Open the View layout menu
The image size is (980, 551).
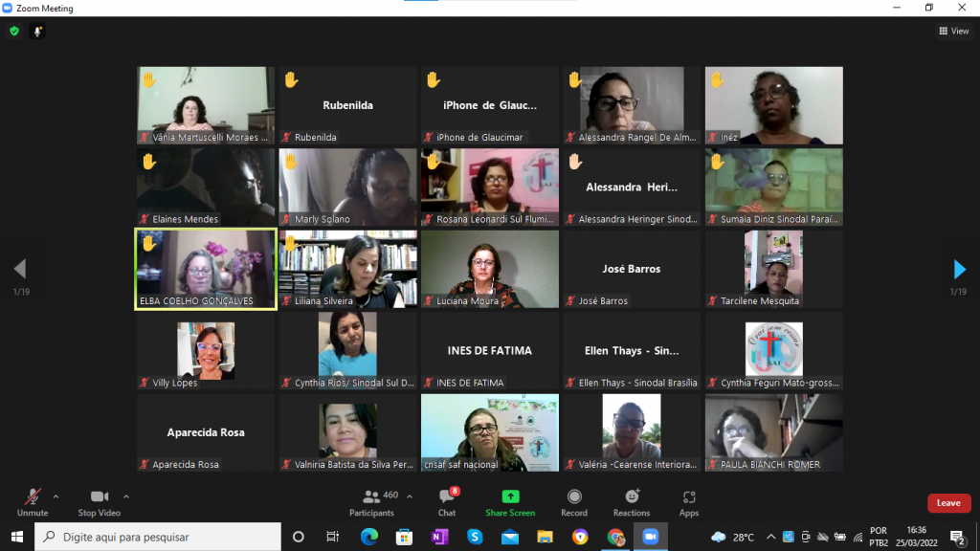click(x=953, y=31)
